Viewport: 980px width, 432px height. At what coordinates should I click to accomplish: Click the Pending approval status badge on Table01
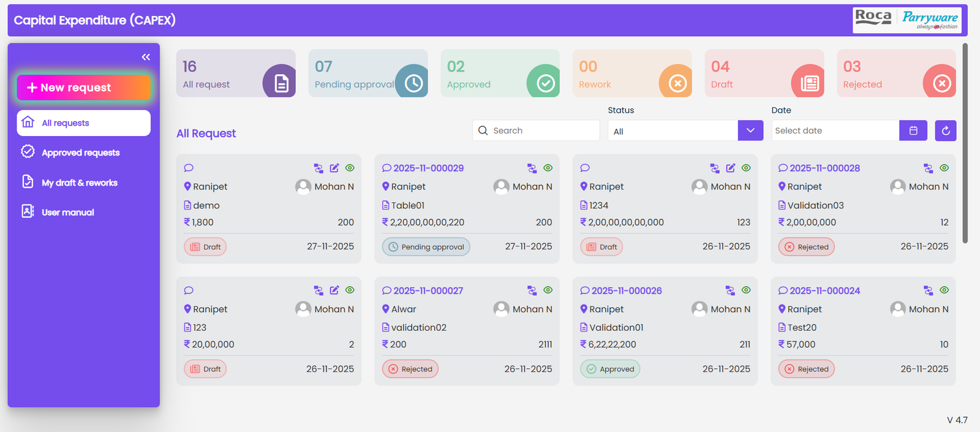click(x=426, y=247)
